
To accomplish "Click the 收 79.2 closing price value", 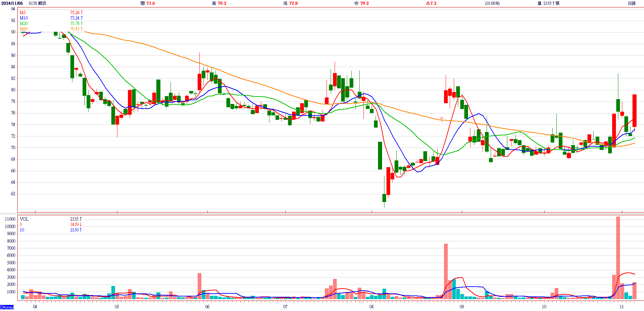I will (361, 3).
